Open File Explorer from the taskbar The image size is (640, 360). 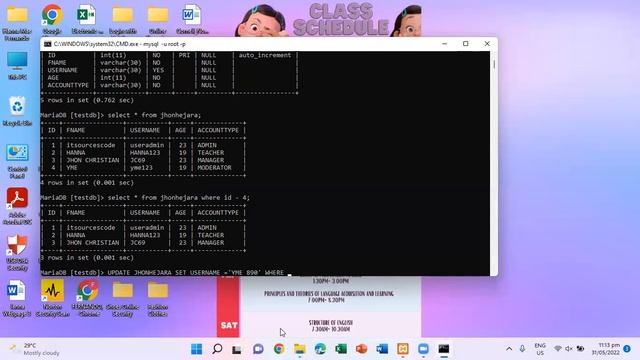click(300, 349)
